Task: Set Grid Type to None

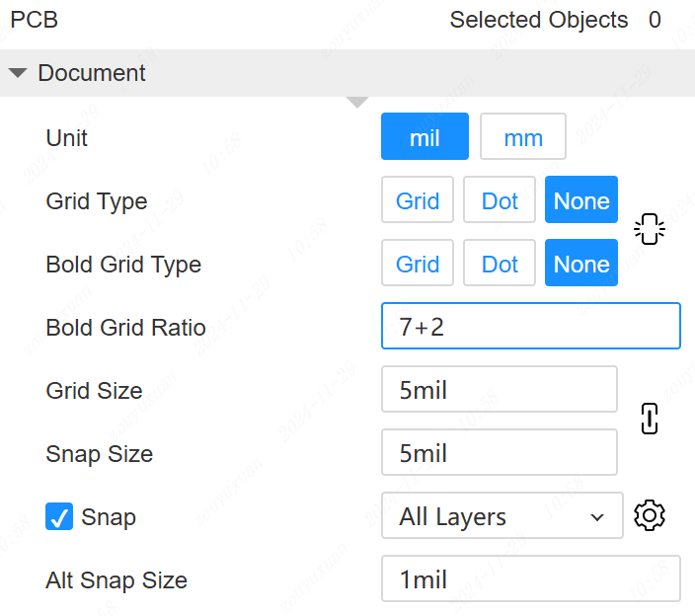Action: (x=581, y=200)
